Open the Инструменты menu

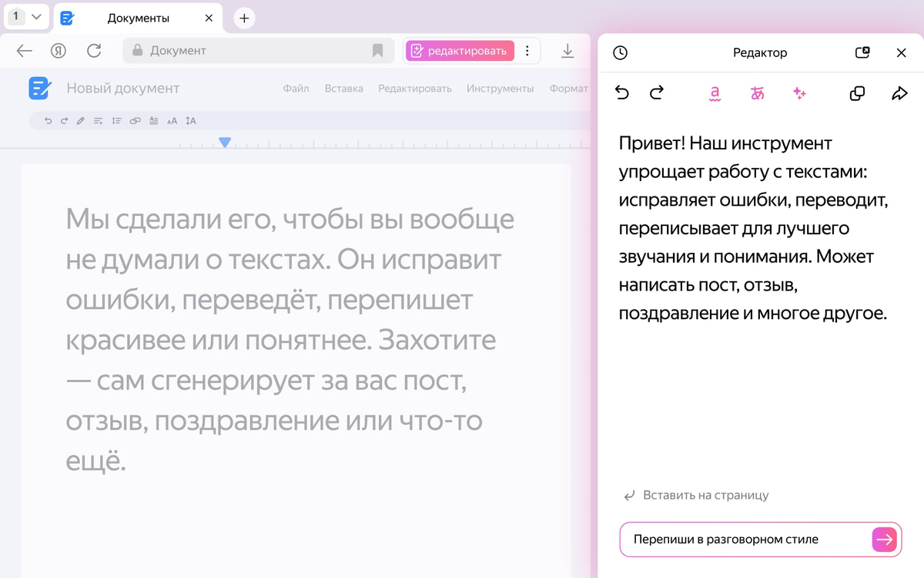tap(500, 89)
